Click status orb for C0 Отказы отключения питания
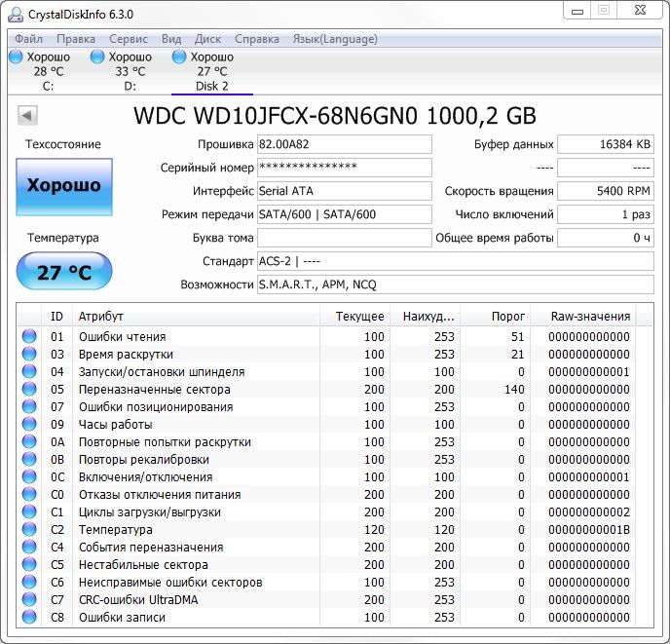The image size is (670, 644). click(x=29, y=494)
